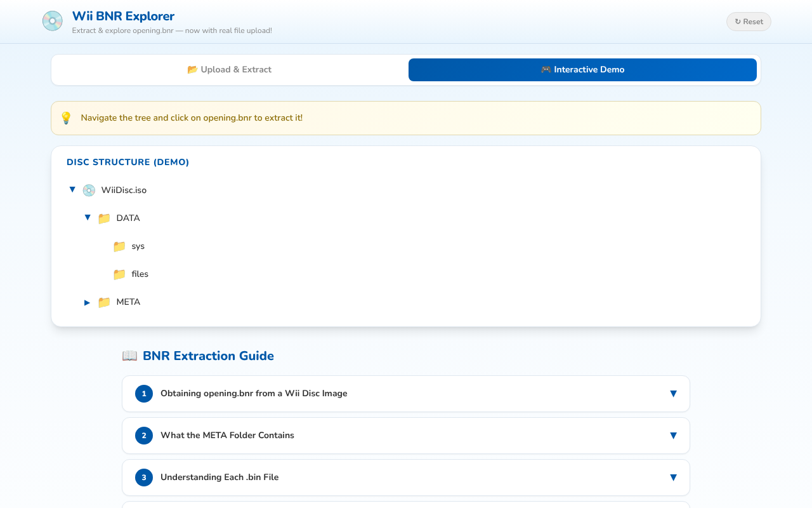Click the WiiDisc.iso disc icon
The height and width of the screenshot is (508, 812).
(89, 190)
